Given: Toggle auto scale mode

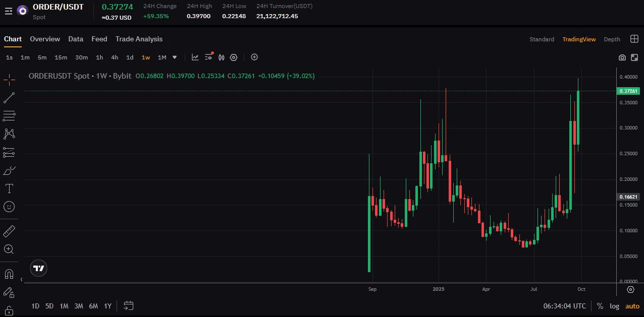Looking at the screenshot, I should [632, 306].
